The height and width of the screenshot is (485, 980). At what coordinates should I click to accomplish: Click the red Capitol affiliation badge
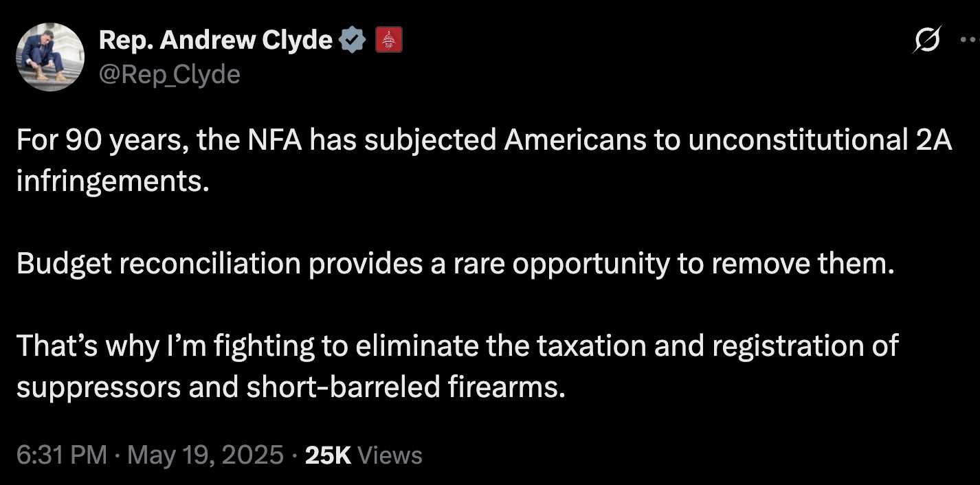click(x=389, y=41)
